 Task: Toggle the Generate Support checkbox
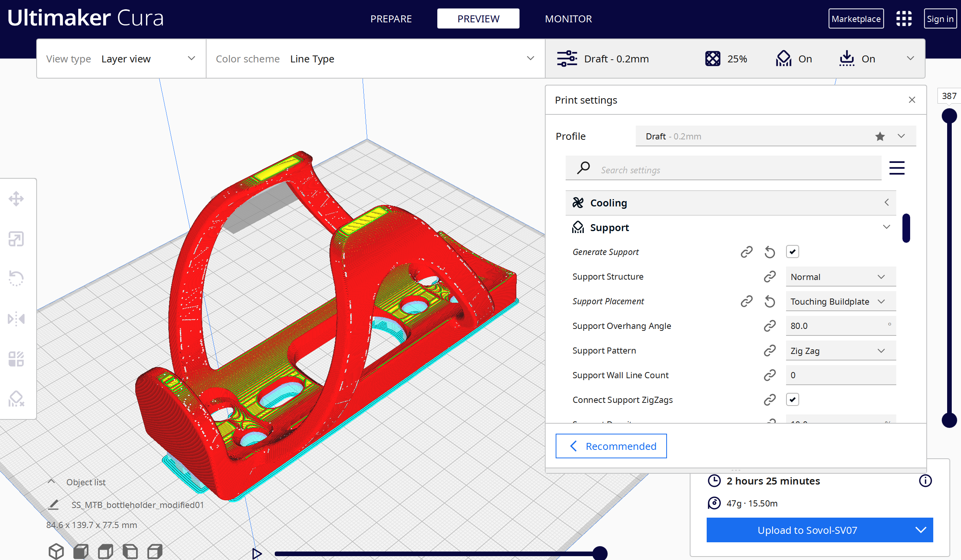[x=792, y=252]
